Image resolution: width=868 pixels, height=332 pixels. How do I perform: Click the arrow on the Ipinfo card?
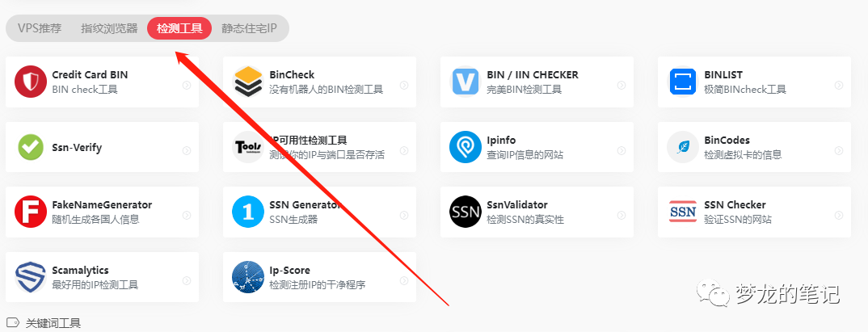pyautogui.click(x=622, y=150)
